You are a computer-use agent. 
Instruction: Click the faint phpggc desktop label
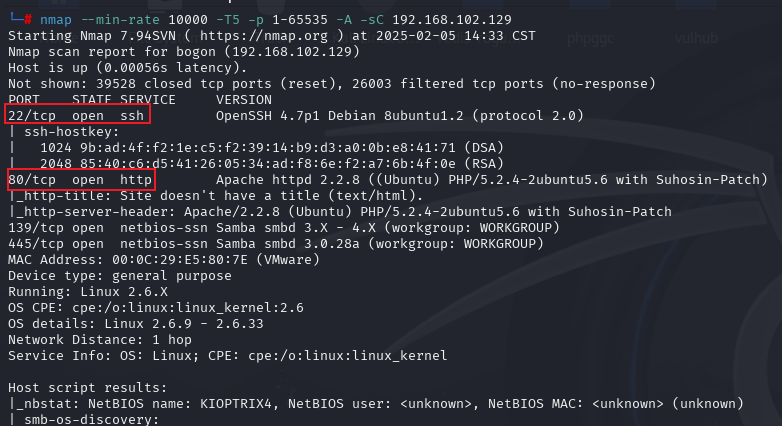click(590, 38)
